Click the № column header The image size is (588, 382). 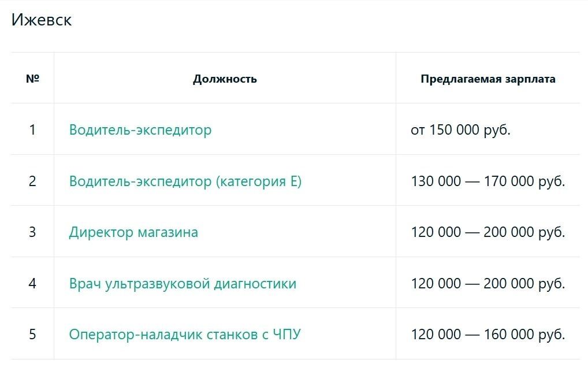coord(32,79)
